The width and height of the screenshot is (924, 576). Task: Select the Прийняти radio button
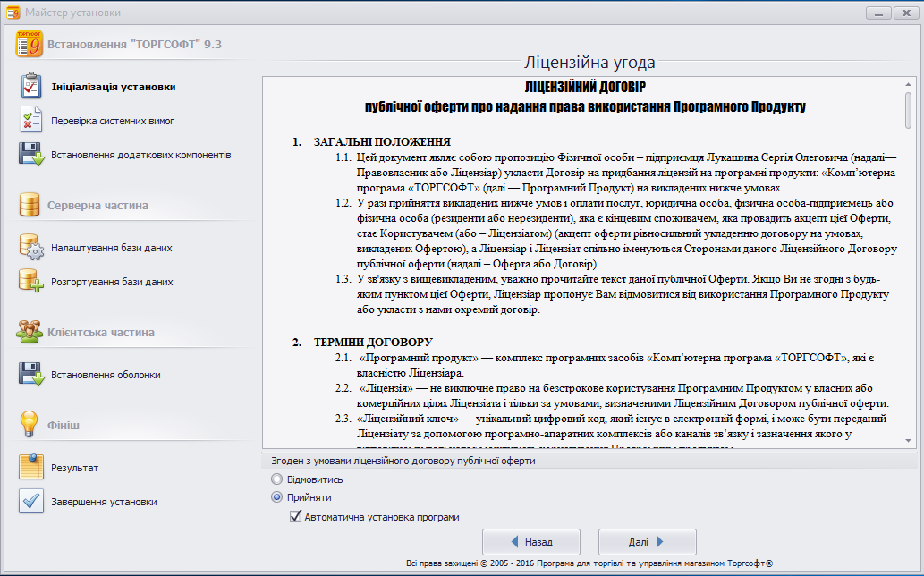(276, 497)
